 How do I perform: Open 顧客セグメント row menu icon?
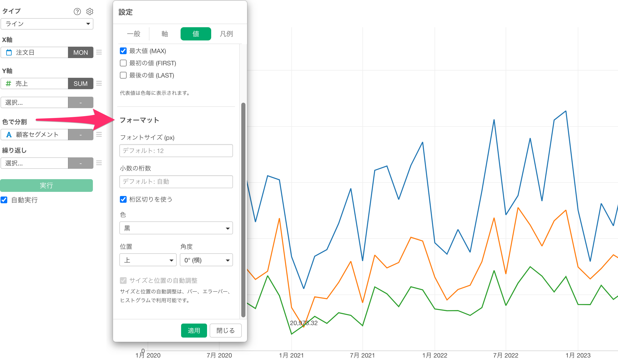coord(99,135)
